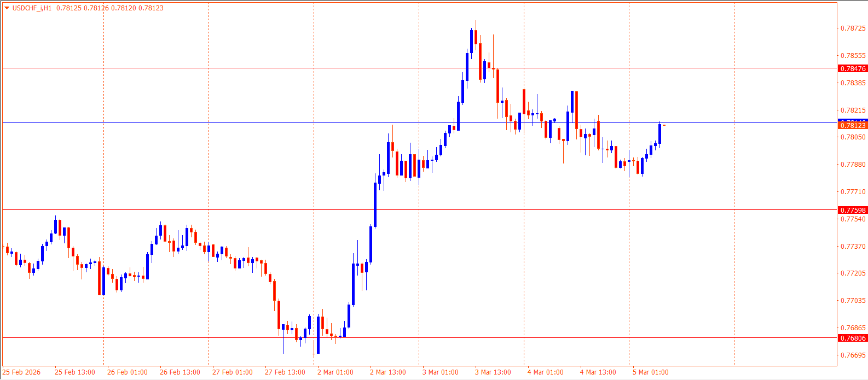Click the 0.77205 price axis value
Image resolution: width=868 pixels, height=380 pixels.
tap(853, 273)
